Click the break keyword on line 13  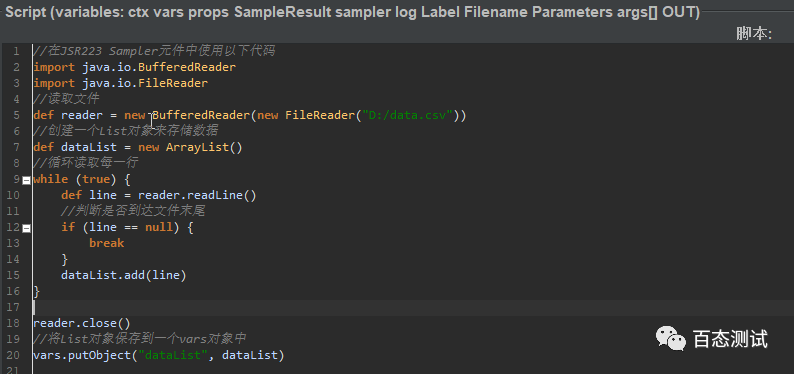click(x=106, y=243)
